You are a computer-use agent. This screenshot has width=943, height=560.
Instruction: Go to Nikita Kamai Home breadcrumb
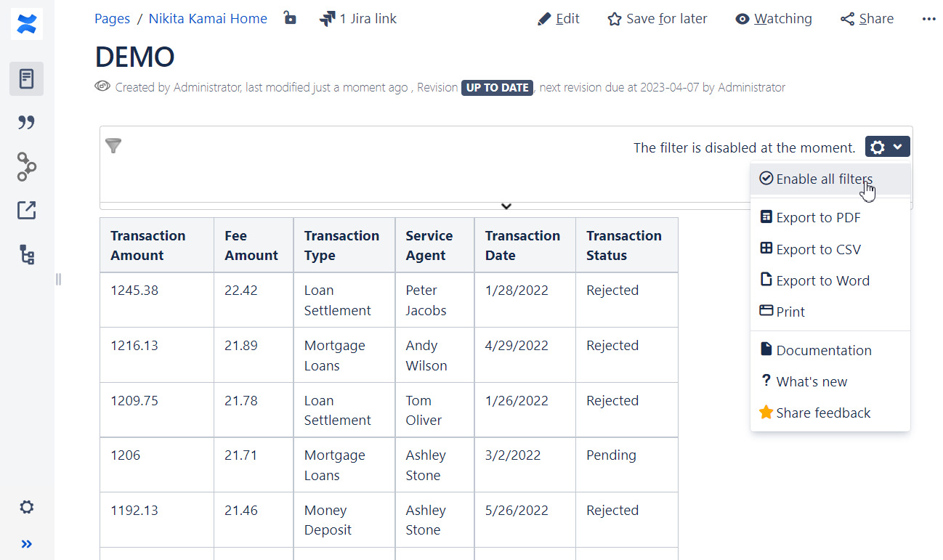(x=208, y=19)
